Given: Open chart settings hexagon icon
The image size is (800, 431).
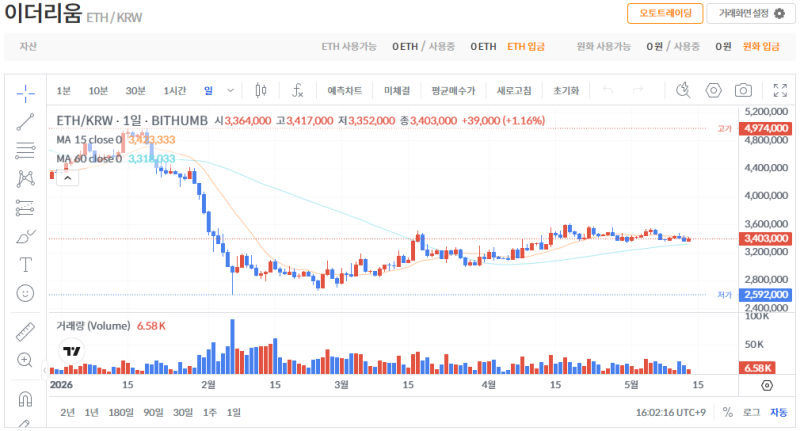Looking at the screenshot, I should [713, 91].
